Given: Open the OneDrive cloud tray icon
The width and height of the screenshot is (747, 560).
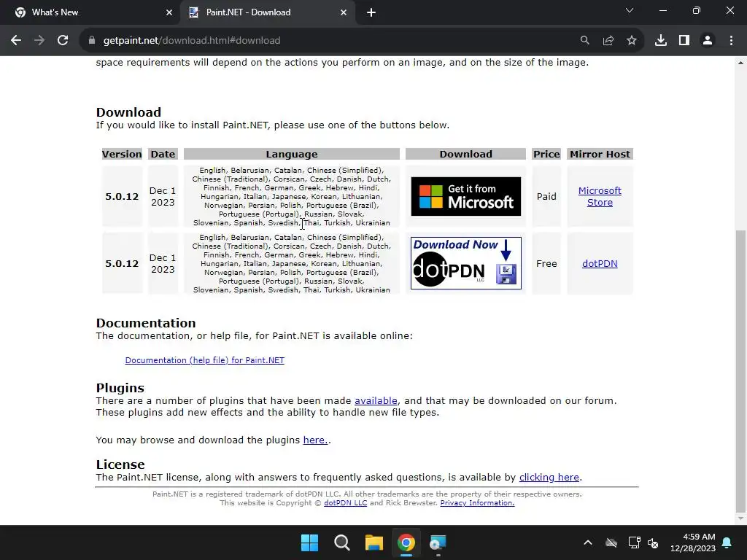Looking at the screenshot, I should tap(611, 542).
